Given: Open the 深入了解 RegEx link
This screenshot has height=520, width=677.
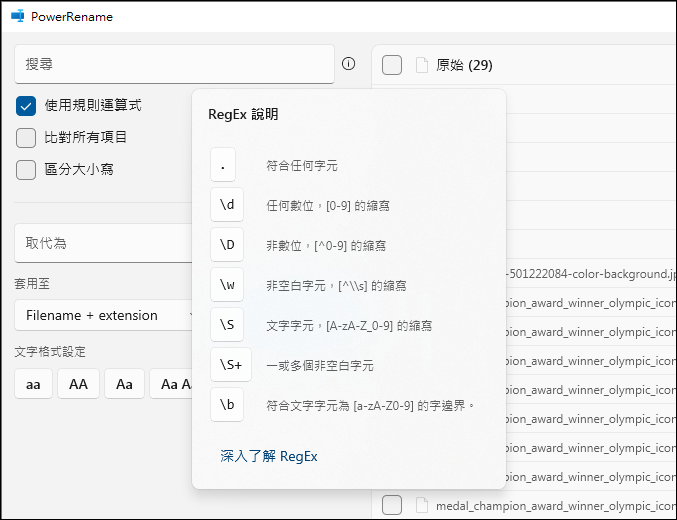Looking at the screenshot, I should coord(269,456).
